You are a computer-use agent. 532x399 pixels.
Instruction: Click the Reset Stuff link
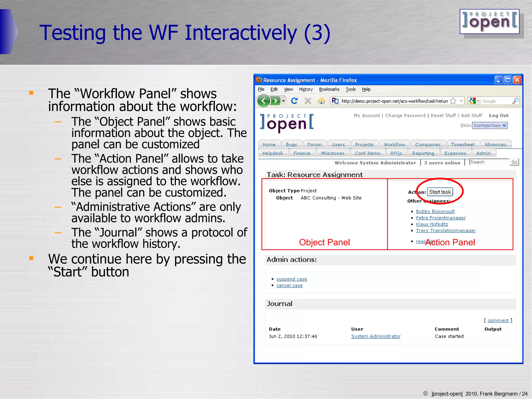(x=443, y=116)
